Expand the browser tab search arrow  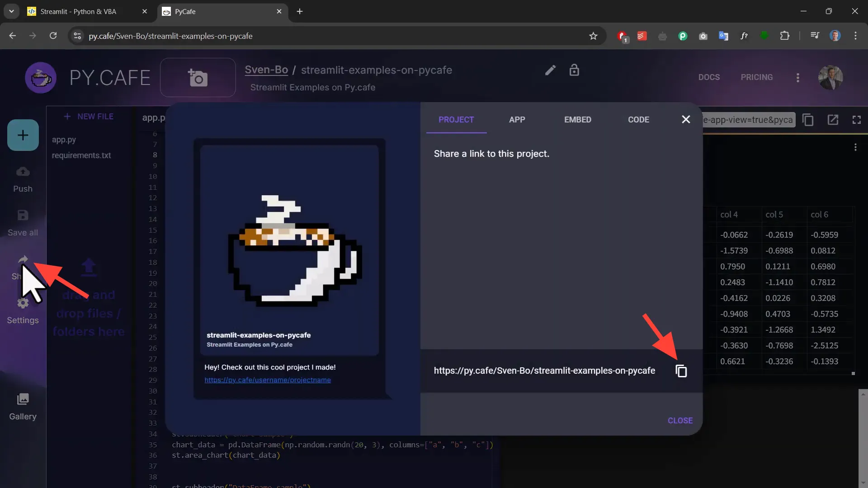click(x=11, y=11)
